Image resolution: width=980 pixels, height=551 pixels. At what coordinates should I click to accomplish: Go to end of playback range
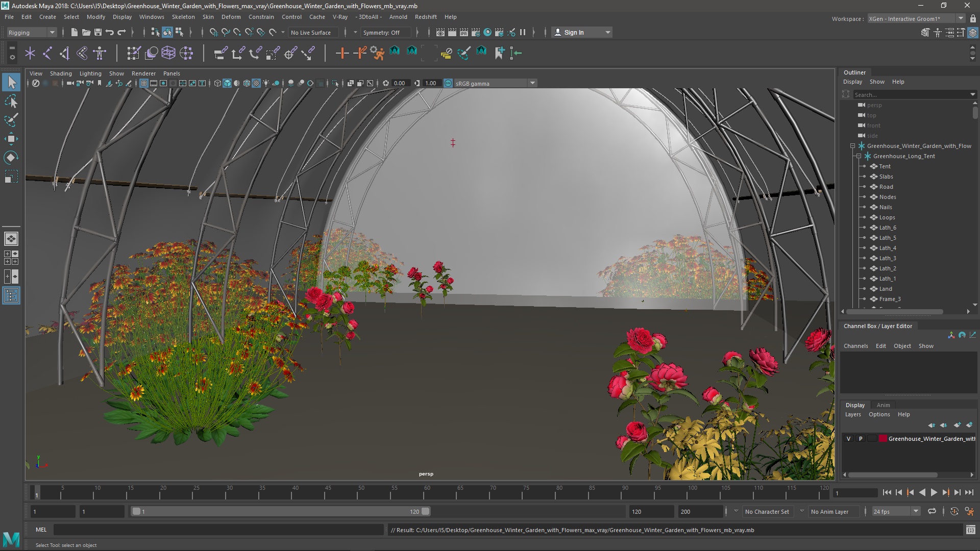(x=969, y=493)
